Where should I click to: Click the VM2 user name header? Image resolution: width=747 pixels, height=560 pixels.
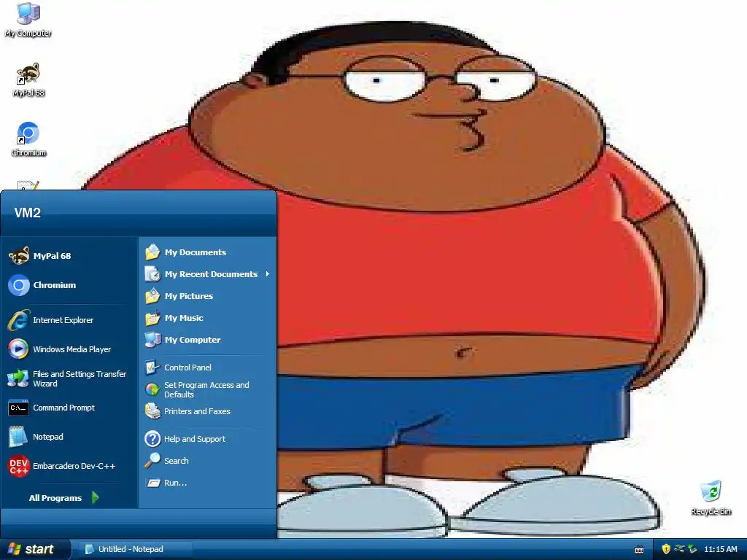pos(28,213)
